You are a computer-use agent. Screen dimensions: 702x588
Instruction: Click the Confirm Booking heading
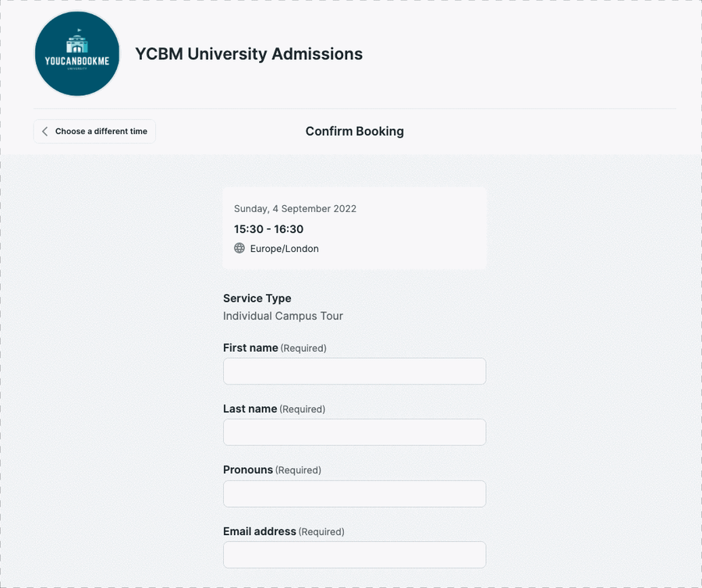[x=354, y=131]
